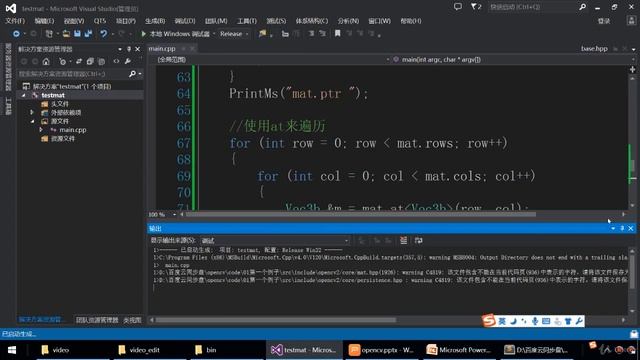Open the QT5 menu
Screen dimensions: 640x360
[100, 21]
